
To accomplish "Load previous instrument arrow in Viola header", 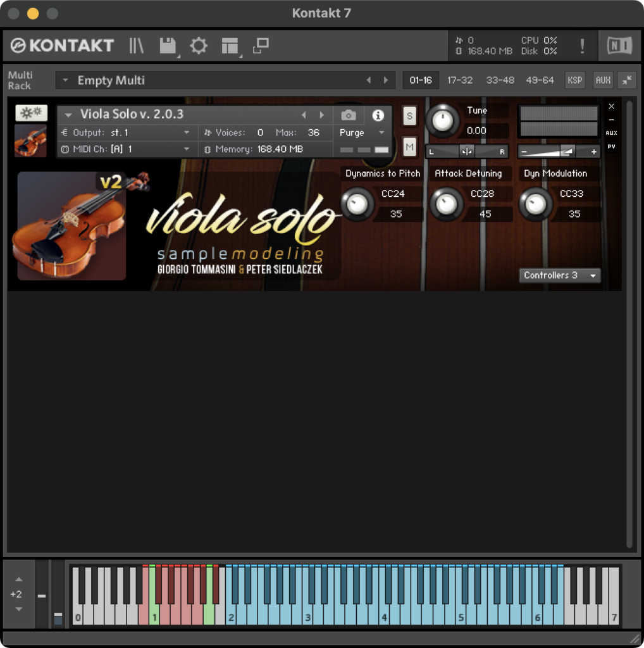I will 304,115.
